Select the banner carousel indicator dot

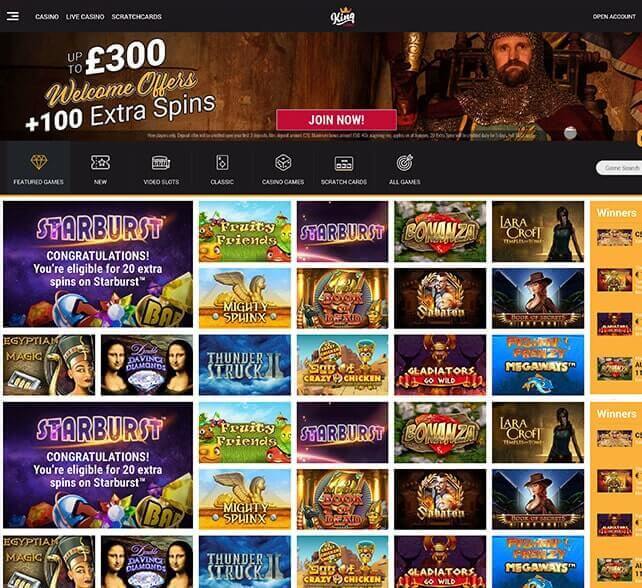pyautogui.click(x=570, y=132)
